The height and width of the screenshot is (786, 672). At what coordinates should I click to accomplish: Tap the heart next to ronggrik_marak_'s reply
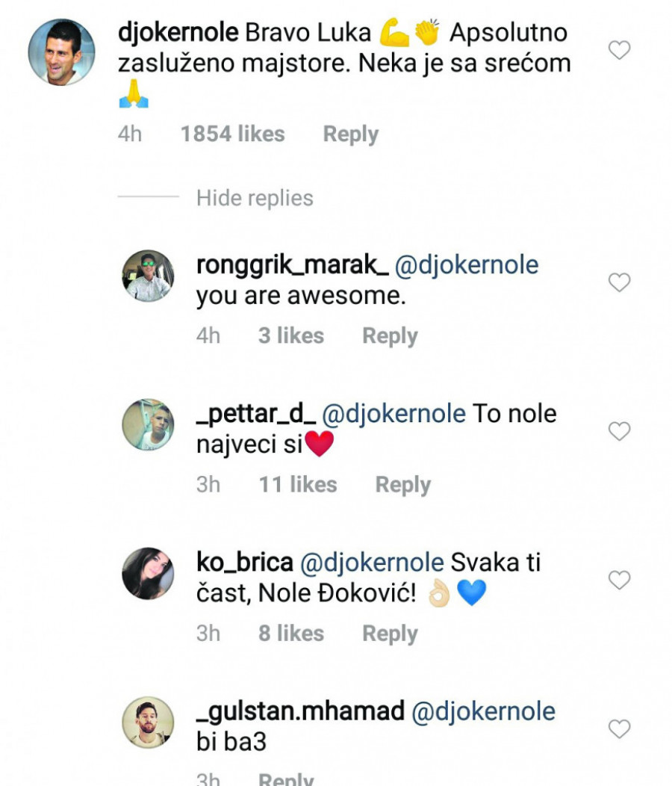[x=620, y=282]
